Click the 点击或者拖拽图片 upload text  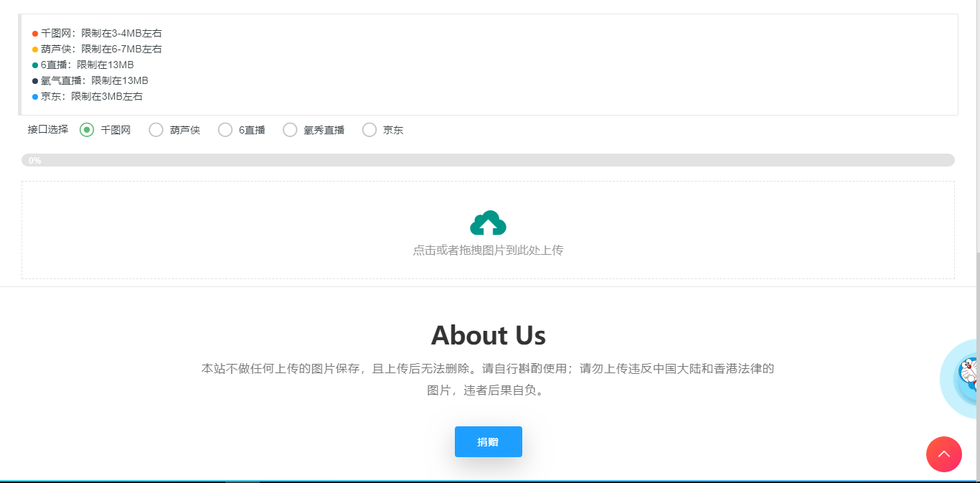(x=488, y=250)
